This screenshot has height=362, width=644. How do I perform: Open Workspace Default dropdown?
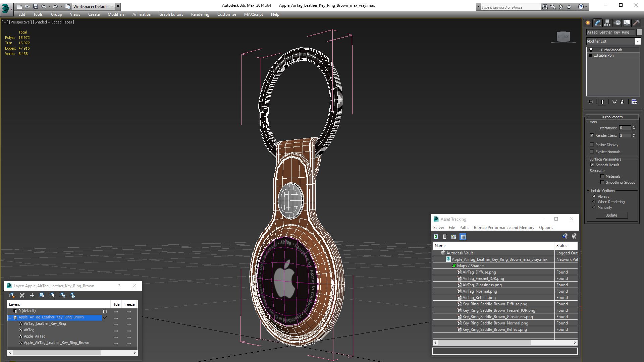coord(94,6)
